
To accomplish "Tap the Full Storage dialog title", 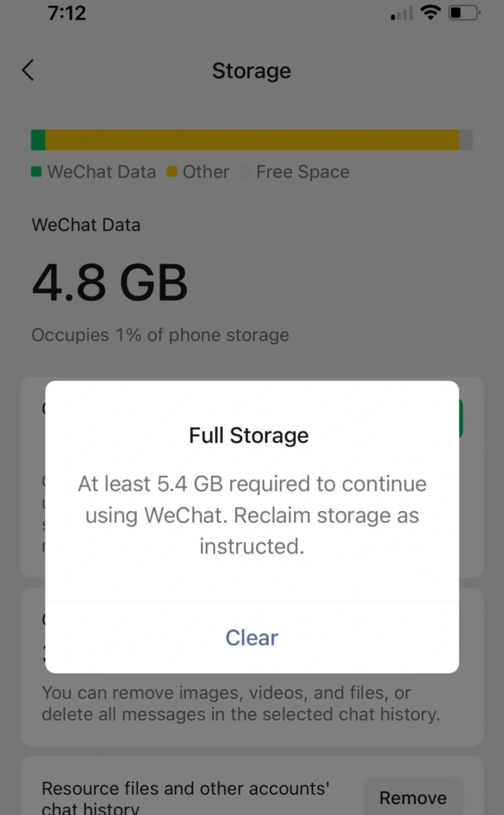I will (249, 436).
